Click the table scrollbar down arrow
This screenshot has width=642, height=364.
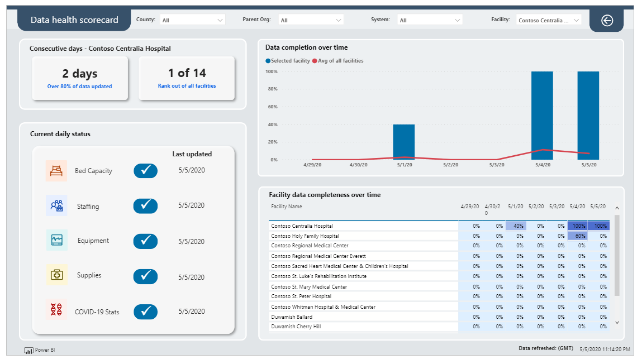pos(617,322)
